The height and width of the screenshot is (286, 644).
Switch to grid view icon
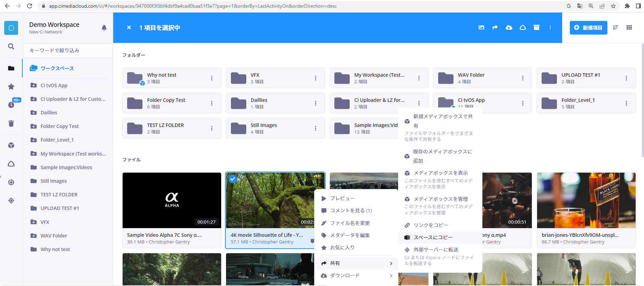(x=629, y=28)
